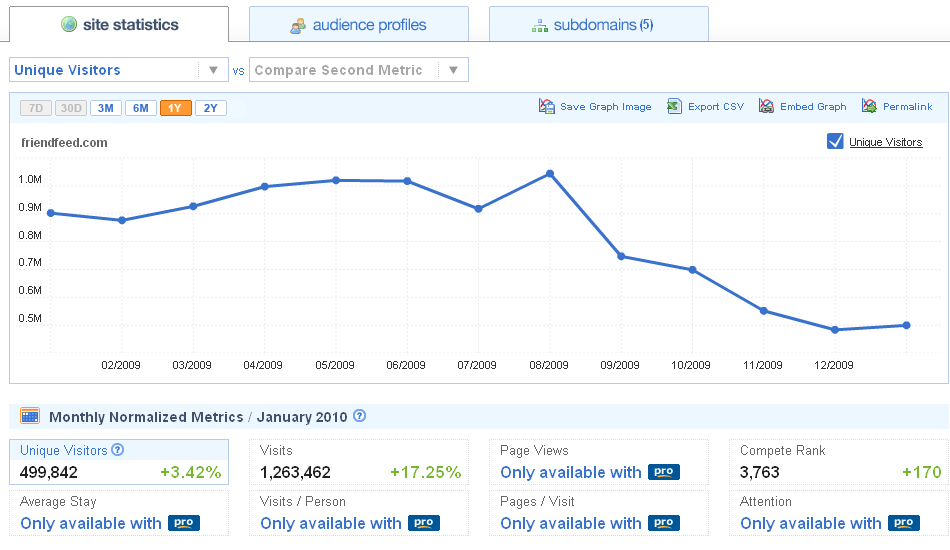950x550 pixels.
Task: Click the +3.42% change value
Action: (190, 472)
